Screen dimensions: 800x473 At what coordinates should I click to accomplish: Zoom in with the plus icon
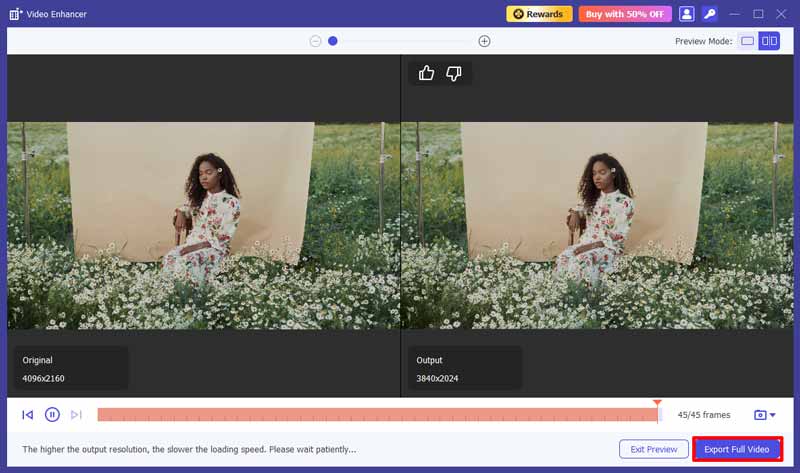tap(484, 41)
